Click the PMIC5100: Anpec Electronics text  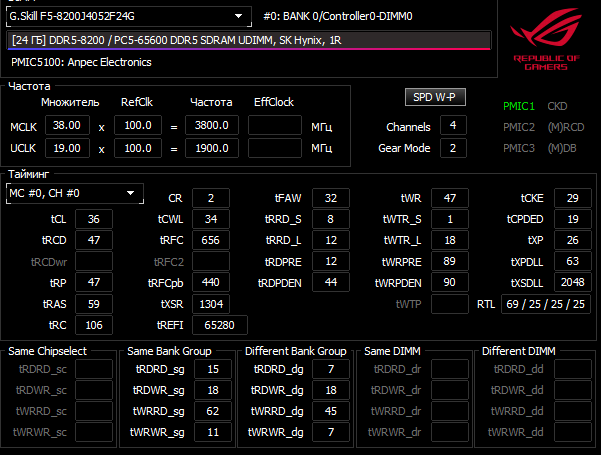tap(81, 62)
